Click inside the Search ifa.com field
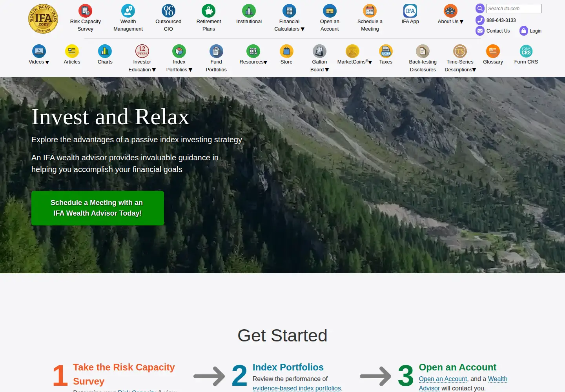This screenshot has width=565, height=392. [514, 9]
